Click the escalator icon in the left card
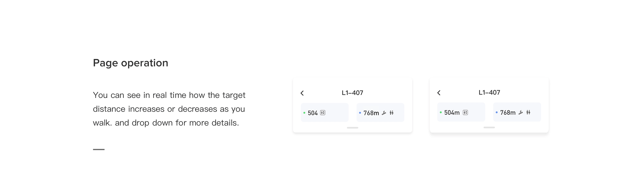This screenshot has width=644, height=179. click(x=384, y=113)
